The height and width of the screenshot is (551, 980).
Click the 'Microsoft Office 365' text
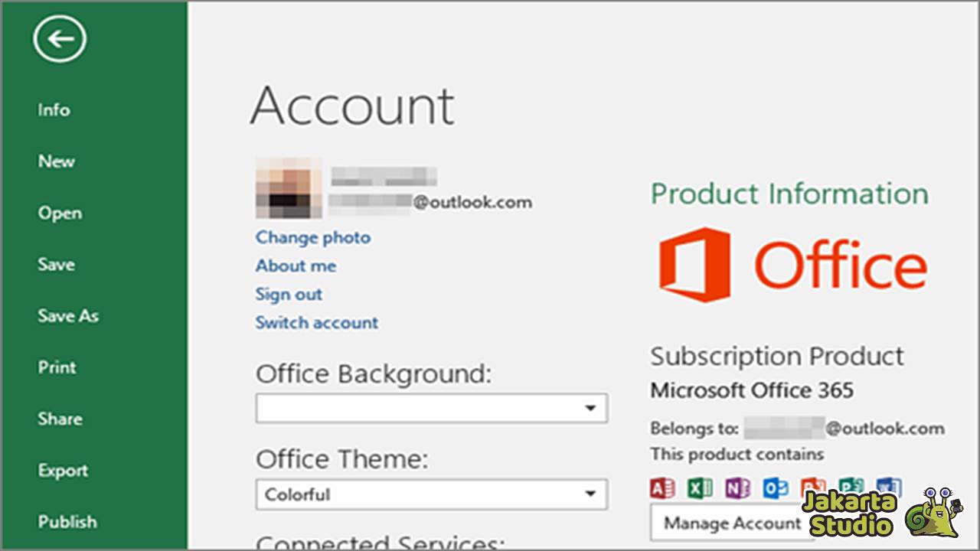click(x=752, y=391)
